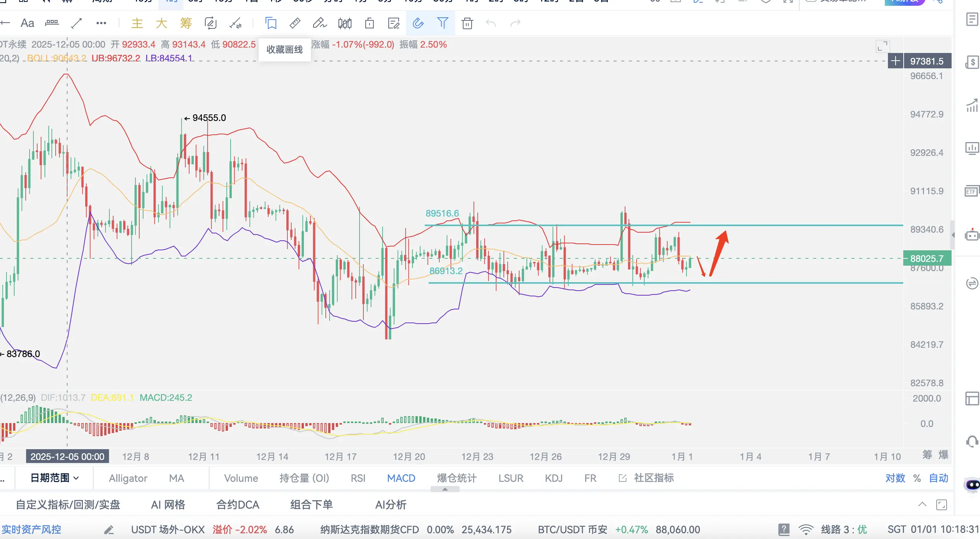
Task: Click the AI分析 button
Action: click(391, 504)
